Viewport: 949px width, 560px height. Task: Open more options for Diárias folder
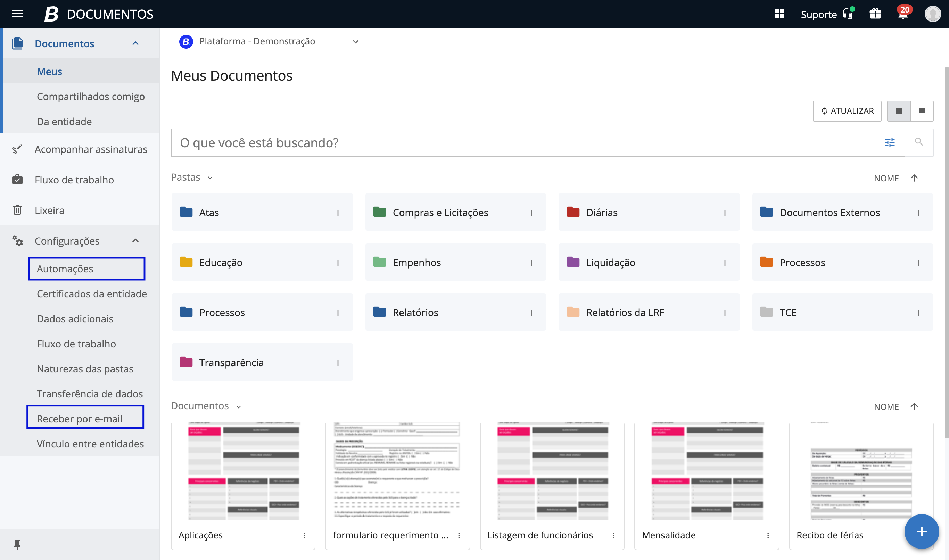(725, 213)
